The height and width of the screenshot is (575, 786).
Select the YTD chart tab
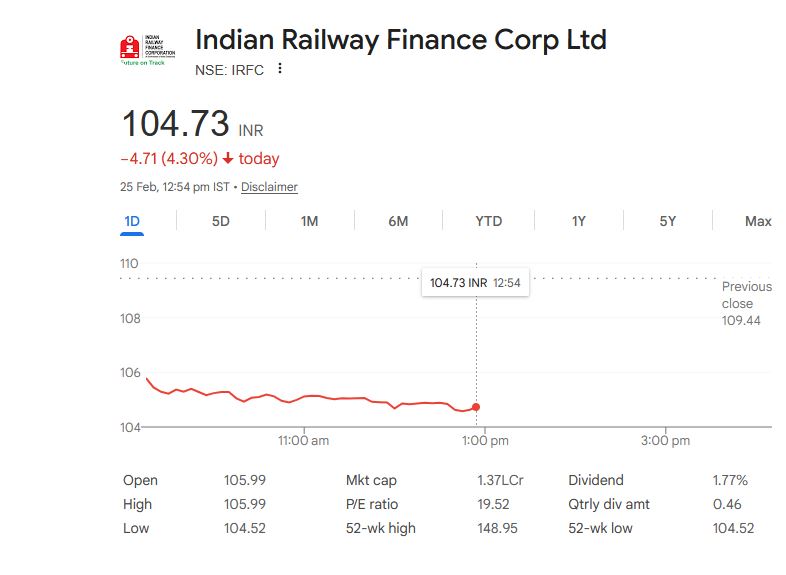tap(488, 221)
